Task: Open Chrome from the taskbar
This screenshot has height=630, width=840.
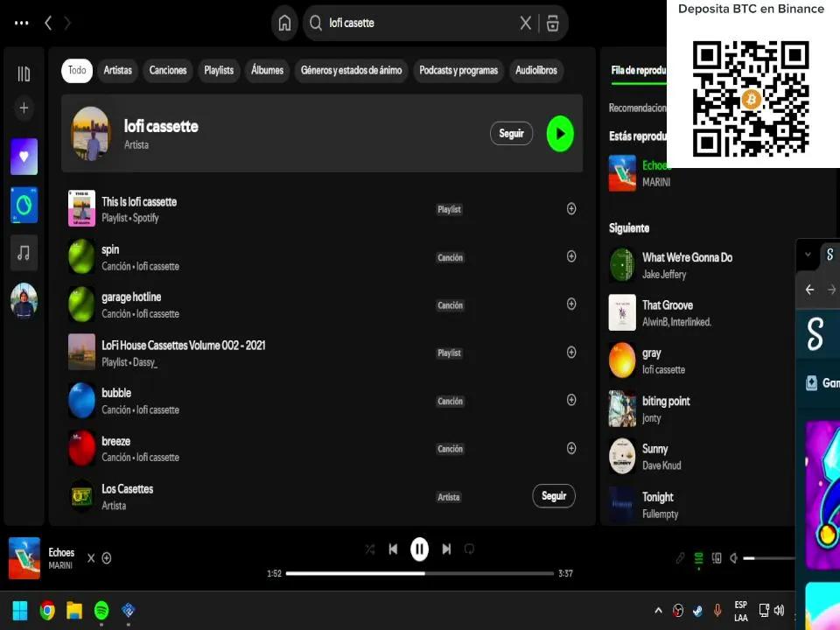Action: 47,610
